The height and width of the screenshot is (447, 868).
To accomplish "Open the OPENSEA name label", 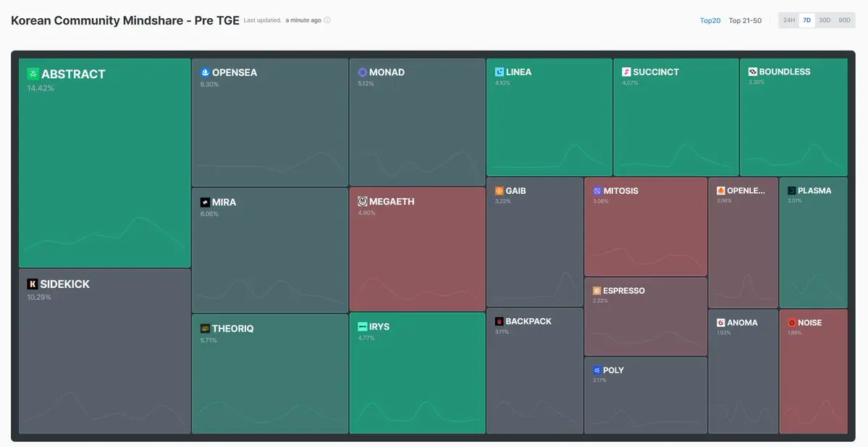I will [x=235, y=72].
